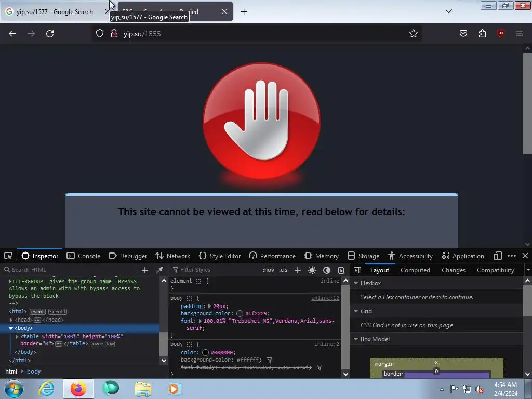Open a new browser tab
532x399 pixels.
tap(244, 12)
